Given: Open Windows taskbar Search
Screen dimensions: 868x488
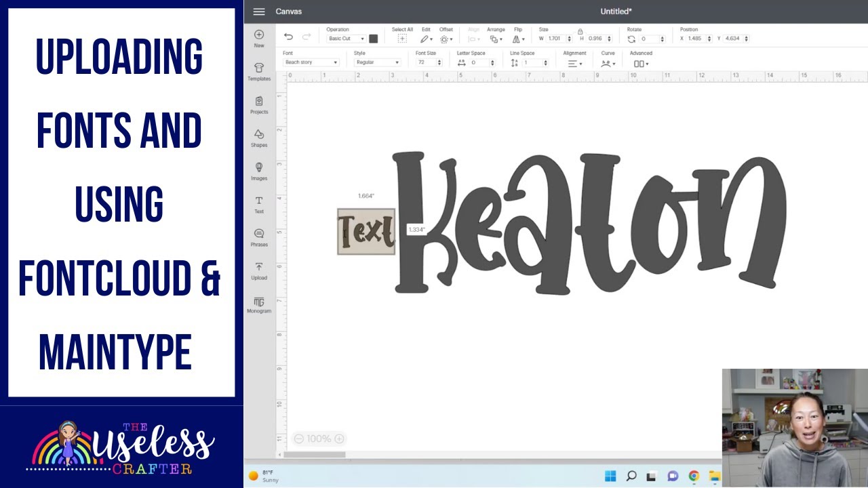Looking at the screenshot, I should coord(631,476).
